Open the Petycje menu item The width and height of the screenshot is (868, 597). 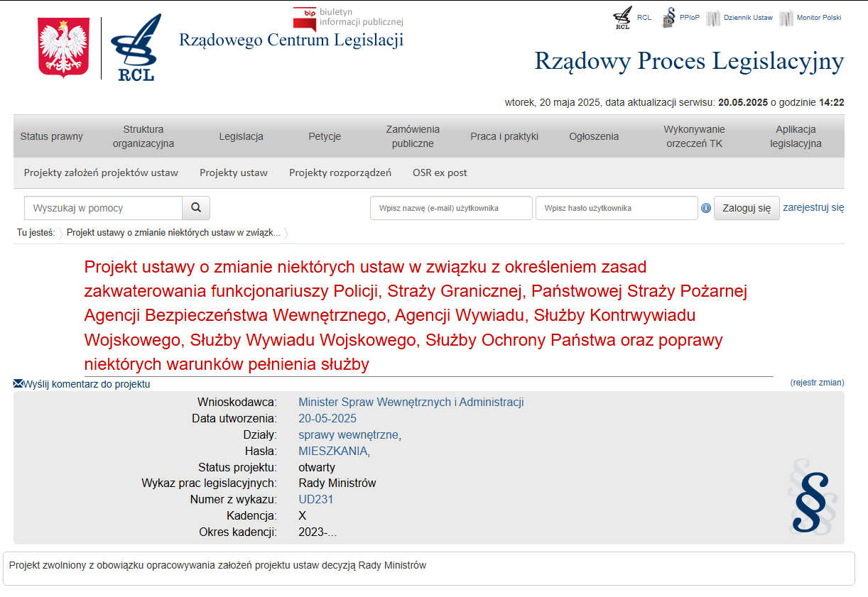(325, 136)
